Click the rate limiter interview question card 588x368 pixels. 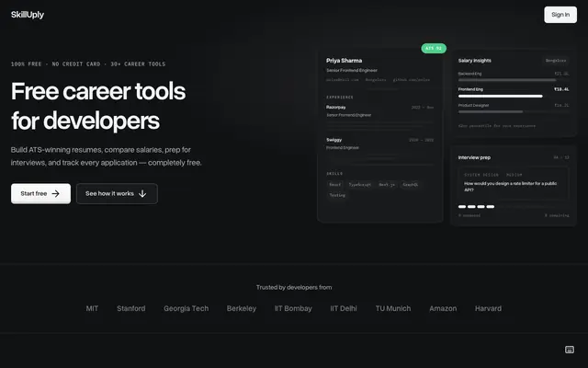(x=513, y=184)
